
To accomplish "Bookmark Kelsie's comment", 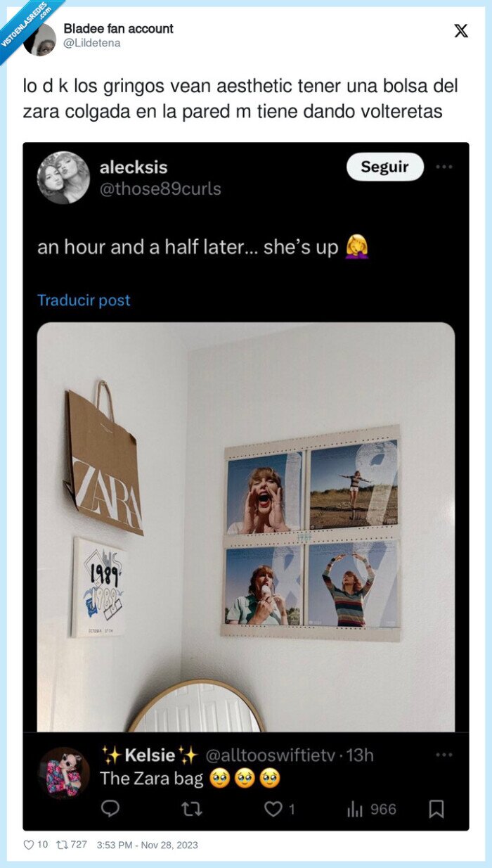I will (436, 809).
